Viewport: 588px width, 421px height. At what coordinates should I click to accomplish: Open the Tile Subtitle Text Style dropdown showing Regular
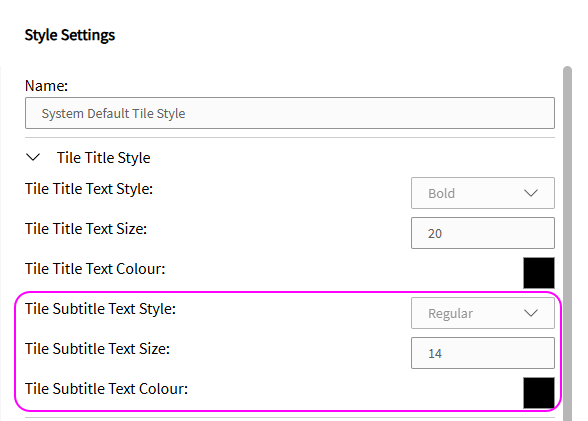pos(483,313)
